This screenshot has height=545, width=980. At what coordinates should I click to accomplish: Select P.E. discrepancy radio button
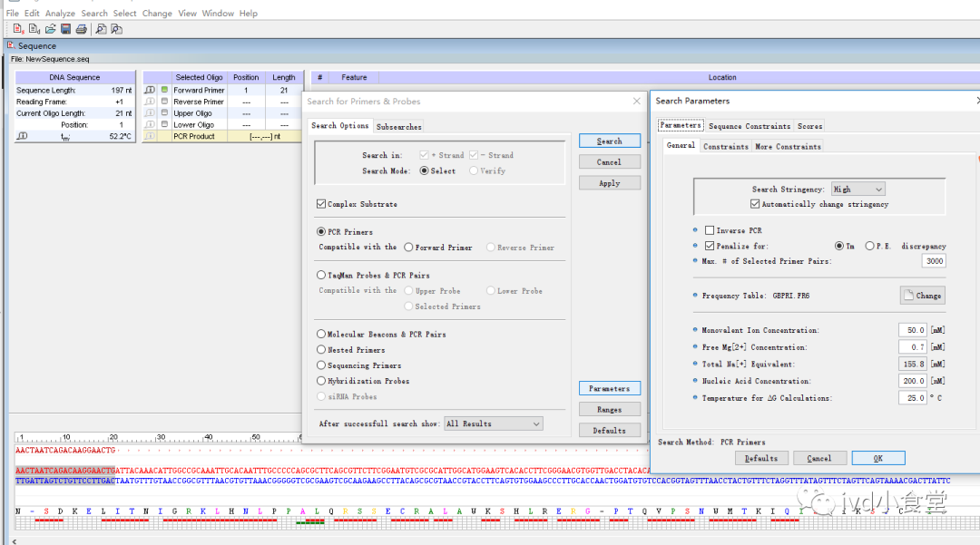point(869,246)
